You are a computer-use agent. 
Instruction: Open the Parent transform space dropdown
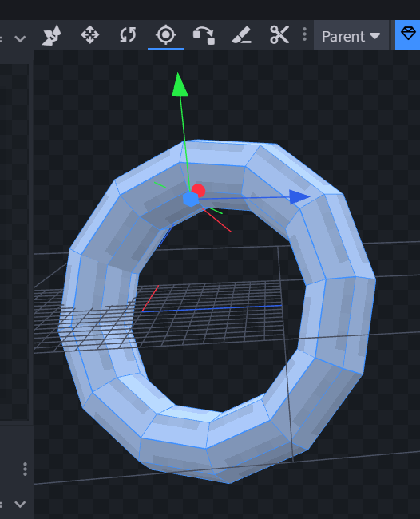pyautogui.click(x=351, y=36)
